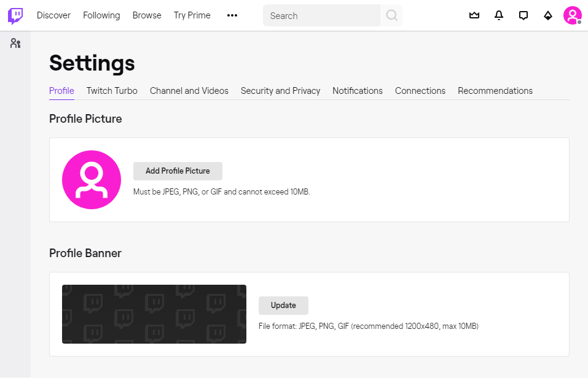Click the Try Prime link

coord(192,15)
